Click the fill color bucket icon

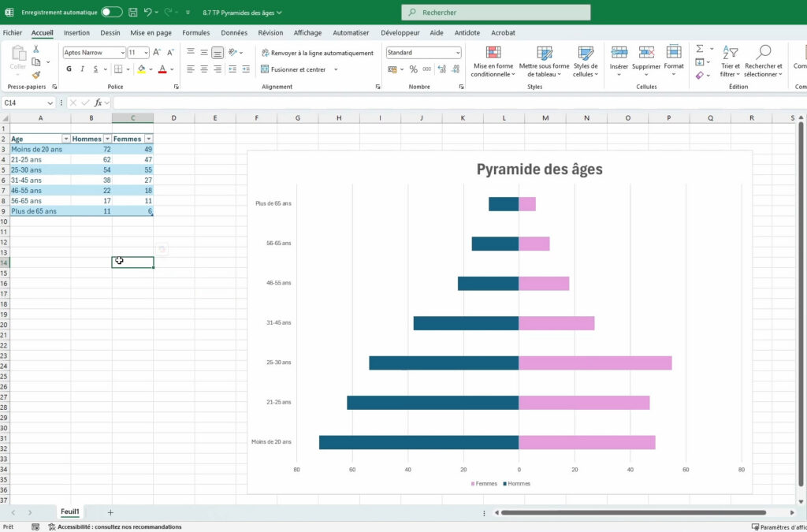(x=141, y=69)
